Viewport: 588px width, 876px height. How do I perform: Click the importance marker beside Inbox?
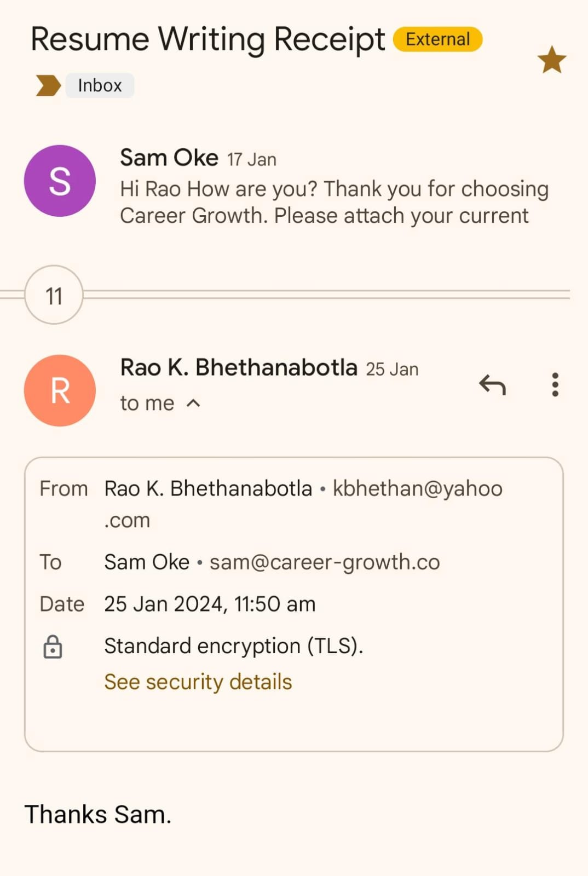48,85
